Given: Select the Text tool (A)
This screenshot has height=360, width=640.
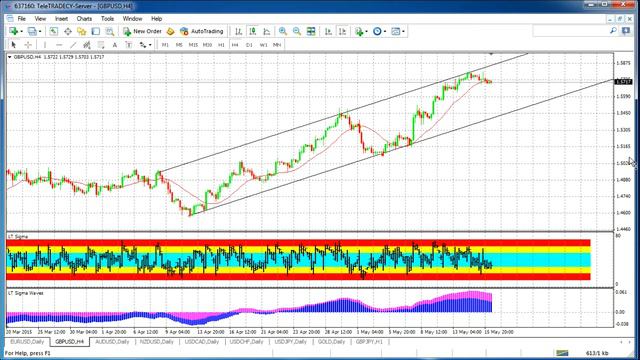Looking at the screenshot, I should coord(115,45).
